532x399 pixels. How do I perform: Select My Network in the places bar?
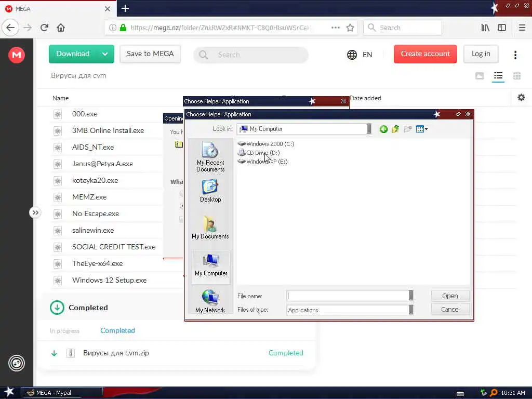coord(210,301)
